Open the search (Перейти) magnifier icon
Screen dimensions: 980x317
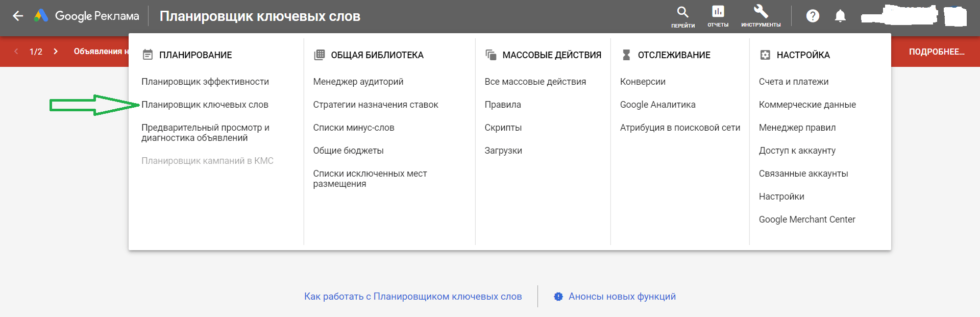[x=682, y=12]
